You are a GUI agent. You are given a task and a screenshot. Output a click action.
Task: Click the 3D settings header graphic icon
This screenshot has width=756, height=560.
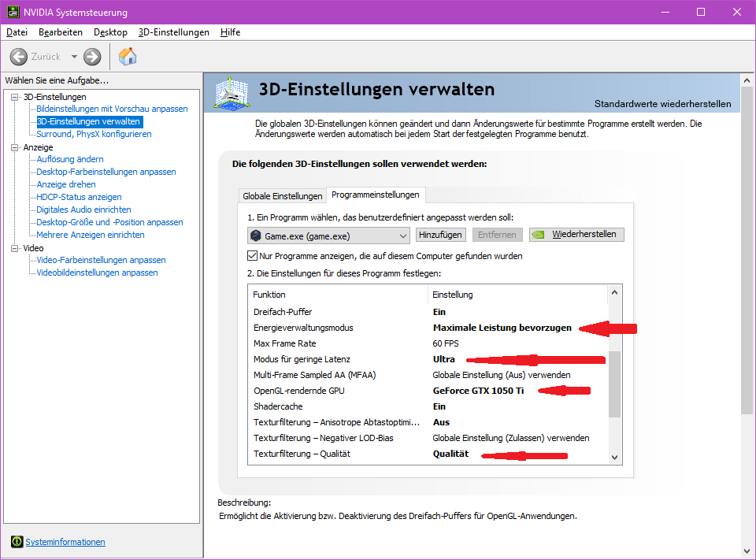(232, 93)
